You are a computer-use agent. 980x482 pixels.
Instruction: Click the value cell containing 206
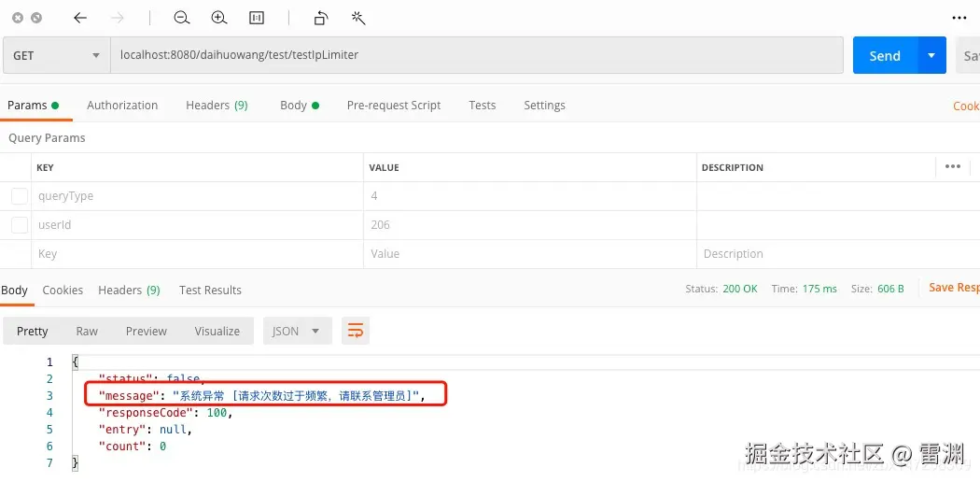(x=530, y=225)
